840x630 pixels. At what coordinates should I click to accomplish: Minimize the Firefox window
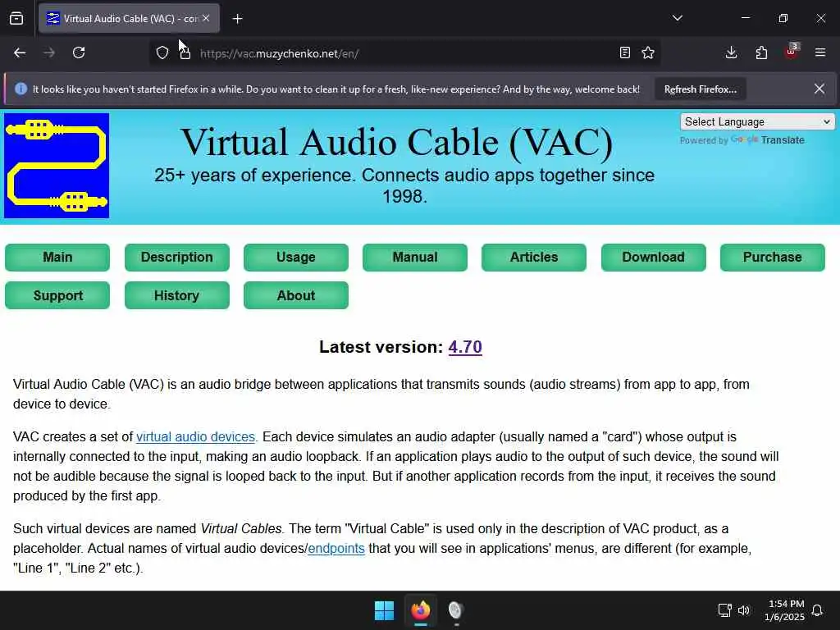745,18
